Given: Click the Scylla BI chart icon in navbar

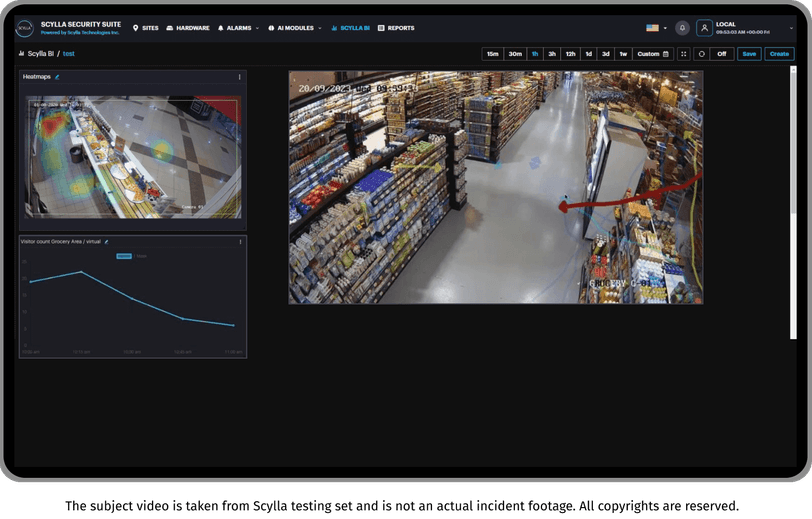Looking at the screenshot, I should pos(334,28).
